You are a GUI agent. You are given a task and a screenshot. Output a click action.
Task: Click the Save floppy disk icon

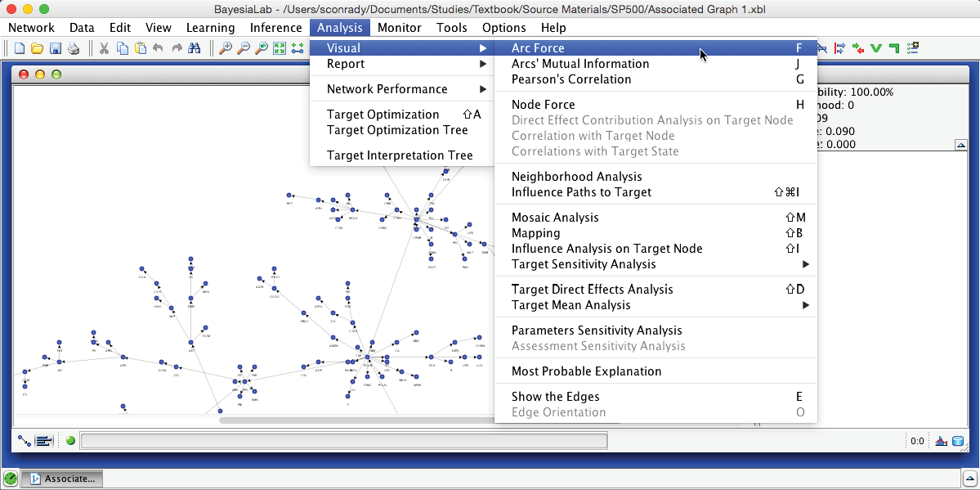pos(56,48)
